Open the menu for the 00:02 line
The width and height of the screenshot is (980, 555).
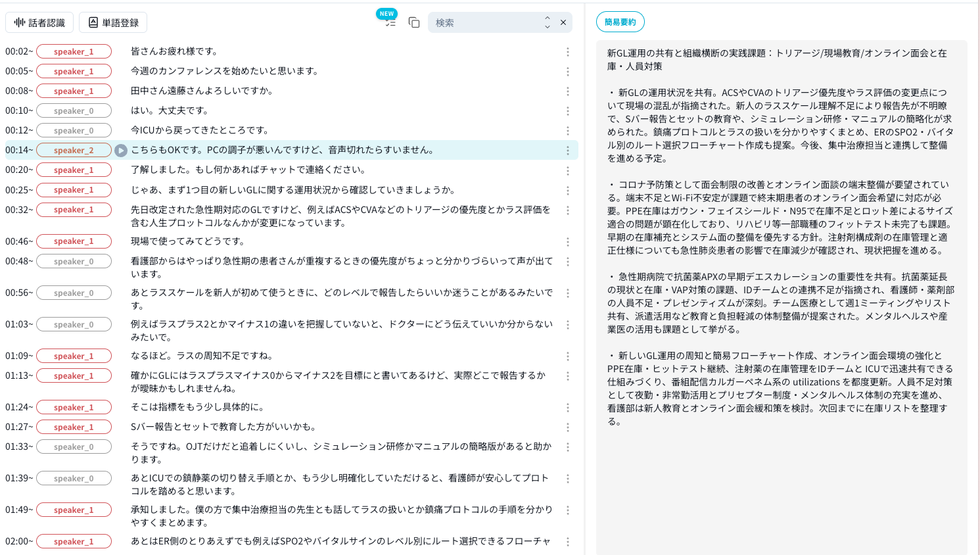(x=567, y=51)
